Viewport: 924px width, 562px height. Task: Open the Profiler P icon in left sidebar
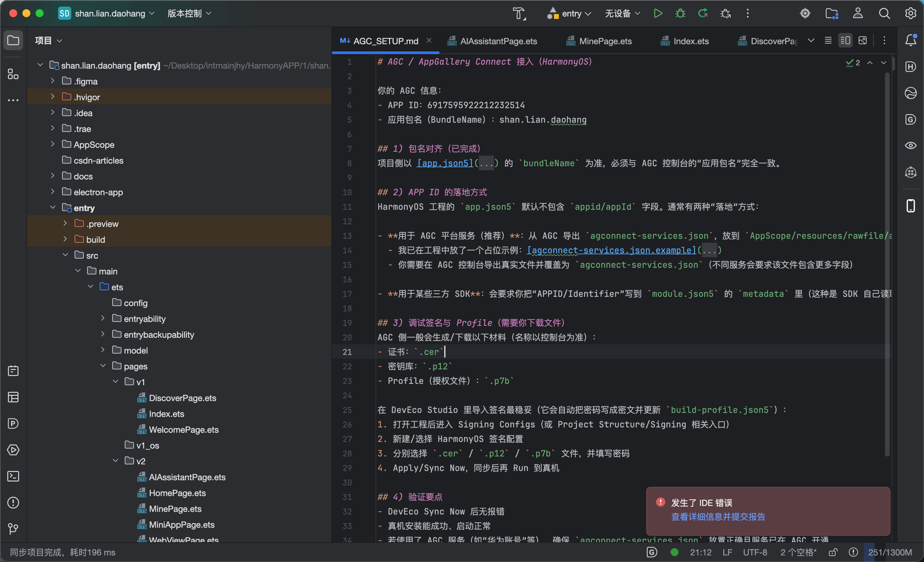[x=13, y=423]
